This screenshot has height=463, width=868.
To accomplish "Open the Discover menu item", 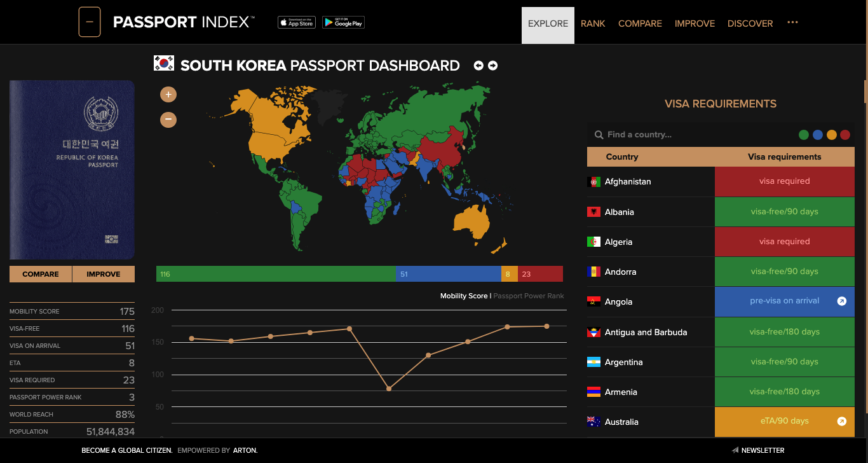I will (750, 24).
